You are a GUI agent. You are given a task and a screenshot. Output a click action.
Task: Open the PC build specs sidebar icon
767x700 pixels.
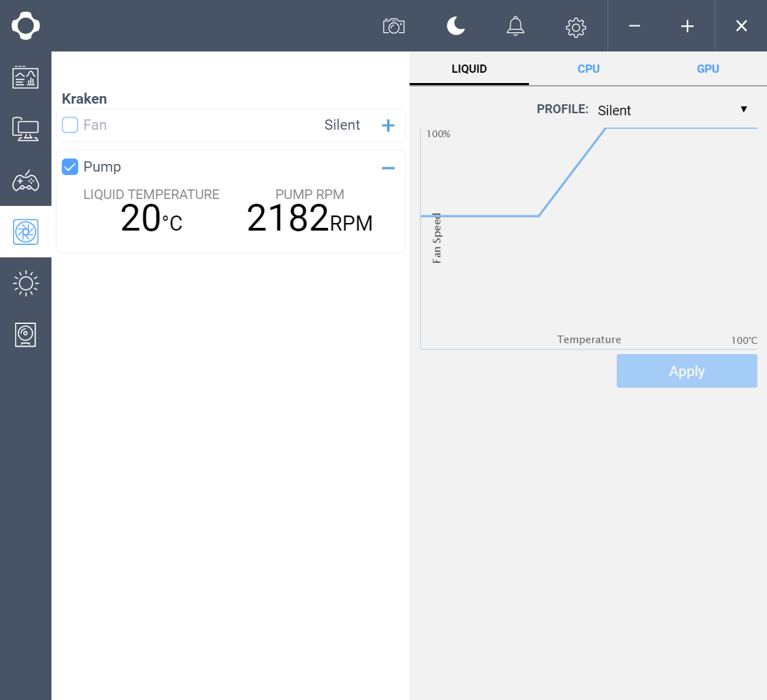25,129
